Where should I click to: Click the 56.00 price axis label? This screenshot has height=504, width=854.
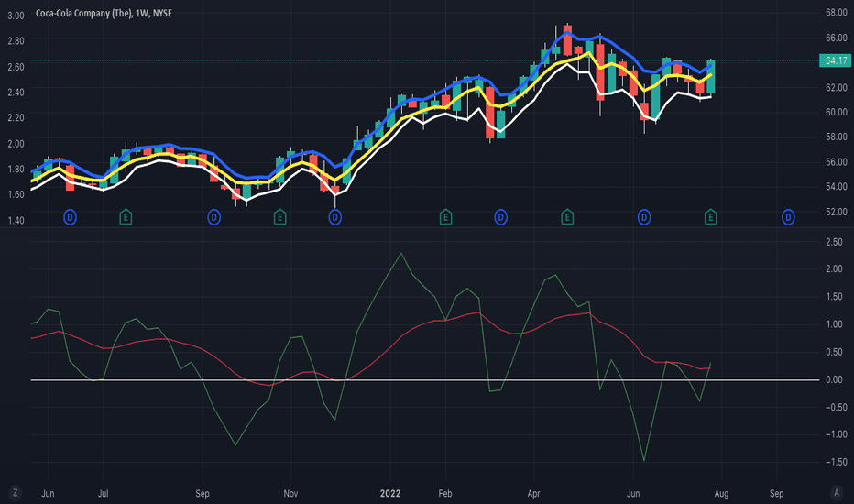pyautogui.click(x=836, y=162)
